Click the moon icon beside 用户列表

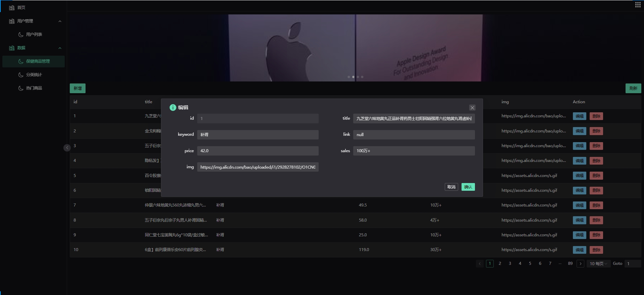tap(21, 35)
